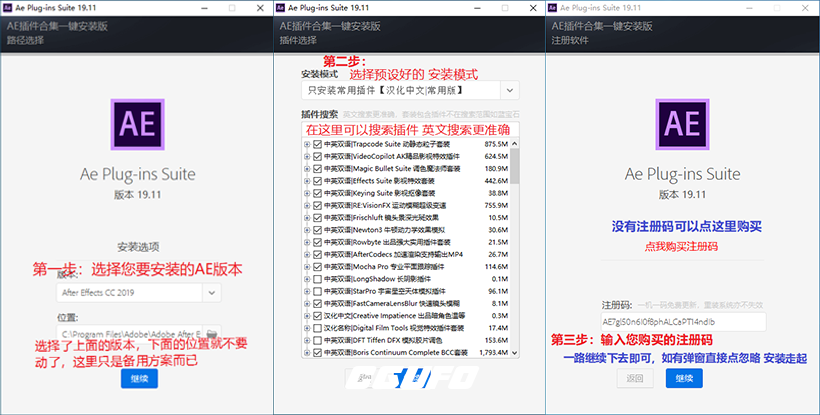Click the folder browse icon beside the install location

[211, 333]
